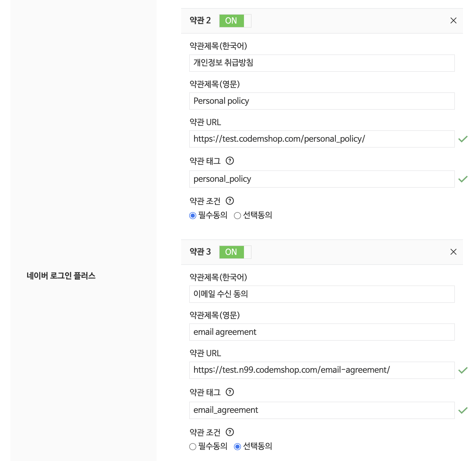This screenshot has width=476, height=461.
Task: Toggle the 약관 2 ON switch
Action: coord(235,21)
